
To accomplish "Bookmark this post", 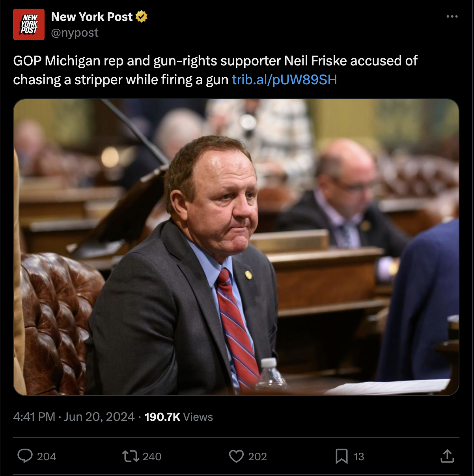I will [x=342, y=456].
